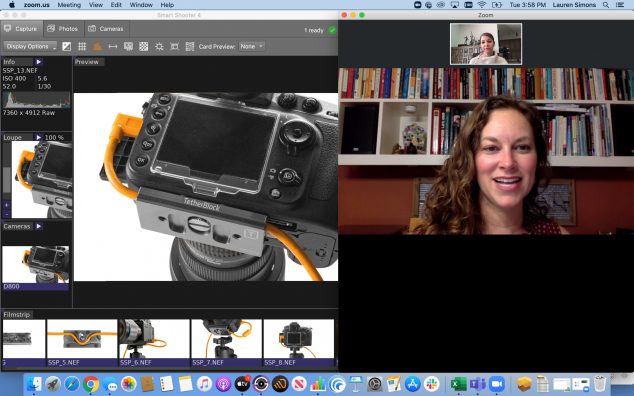Image resolution: width=634 pixels, height=396 pixels.
Task: Open the Edit menu
Action: click(x=116, y=5)
